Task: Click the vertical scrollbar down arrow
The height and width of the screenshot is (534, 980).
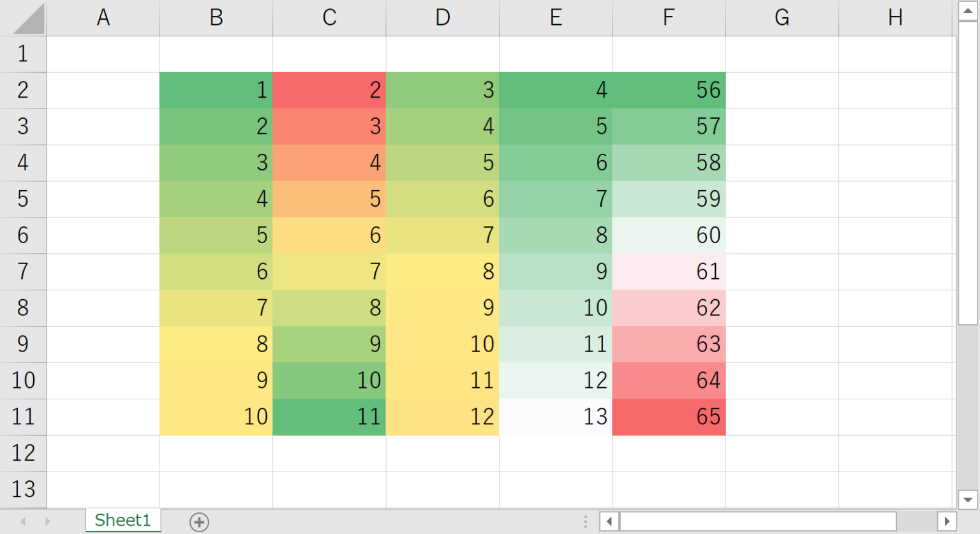Action: (968, 500)
